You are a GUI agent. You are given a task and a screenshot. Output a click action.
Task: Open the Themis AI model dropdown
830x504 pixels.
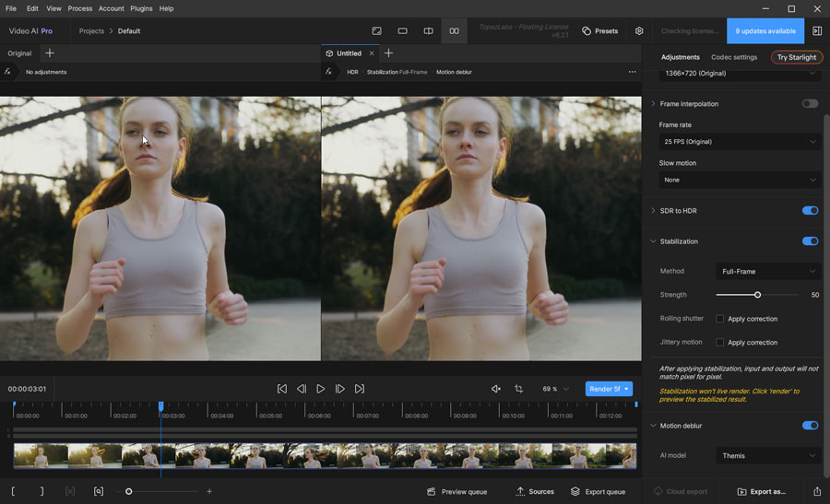coord(768,455)
